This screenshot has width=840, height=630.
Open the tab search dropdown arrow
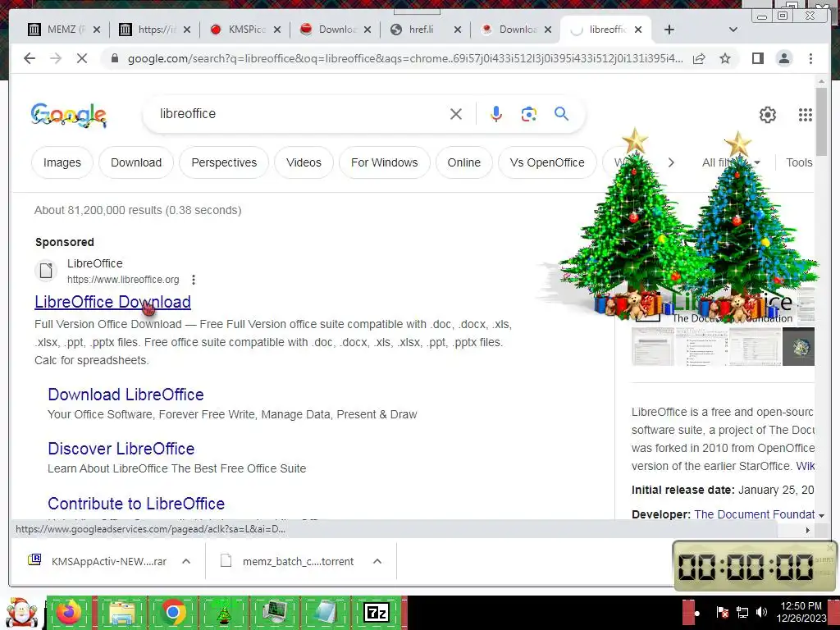pos(733,30)
